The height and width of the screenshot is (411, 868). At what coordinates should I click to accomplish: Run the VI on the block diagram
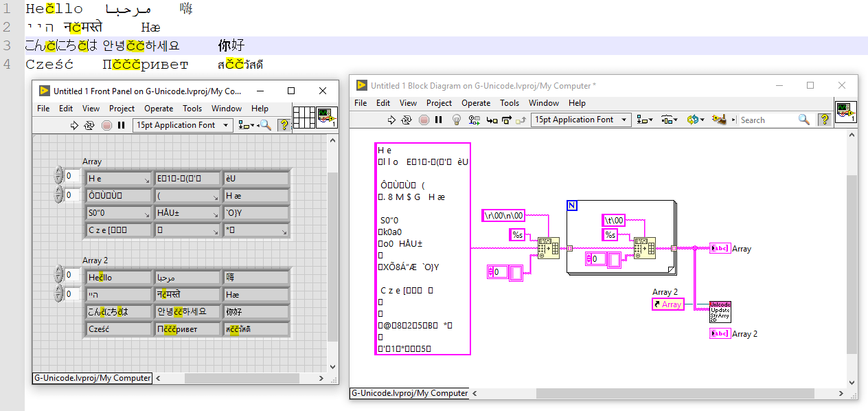[x=391, y=120]
